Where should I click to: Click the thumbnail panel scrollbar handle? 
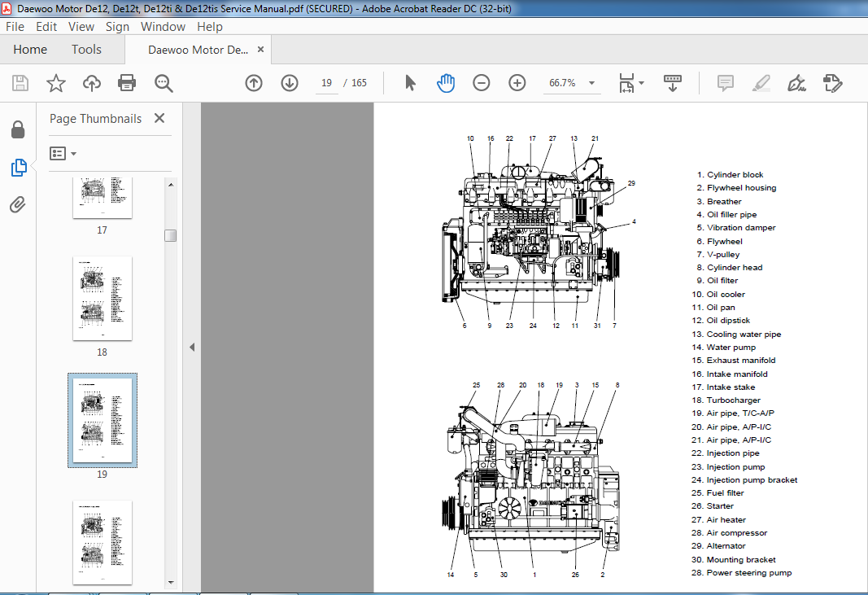[171, 235]
